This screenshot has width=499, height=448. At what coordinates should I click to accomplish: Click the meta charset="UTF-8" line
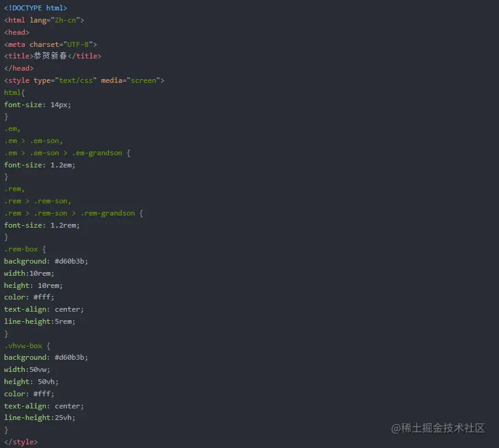51,44
